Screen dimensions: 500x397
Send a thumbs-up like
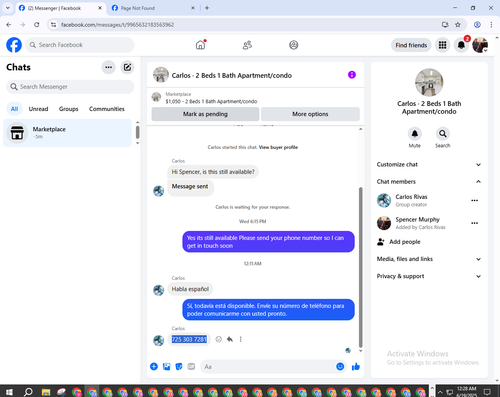pyautogui.click(x=356, y=367)
